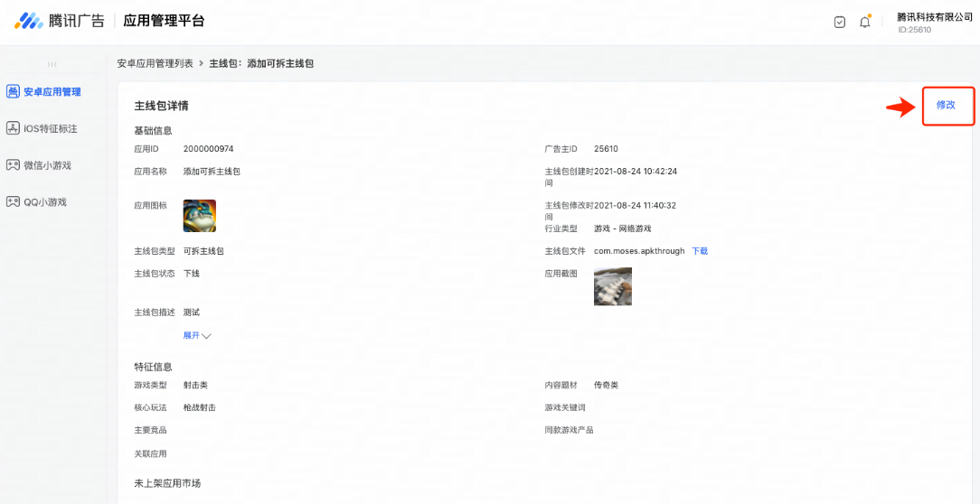Image resolution: width=980 pixels, height=504 pixels.
Task: Open QQ小游戏 in sidebar menu
Action: click(45, 202)
